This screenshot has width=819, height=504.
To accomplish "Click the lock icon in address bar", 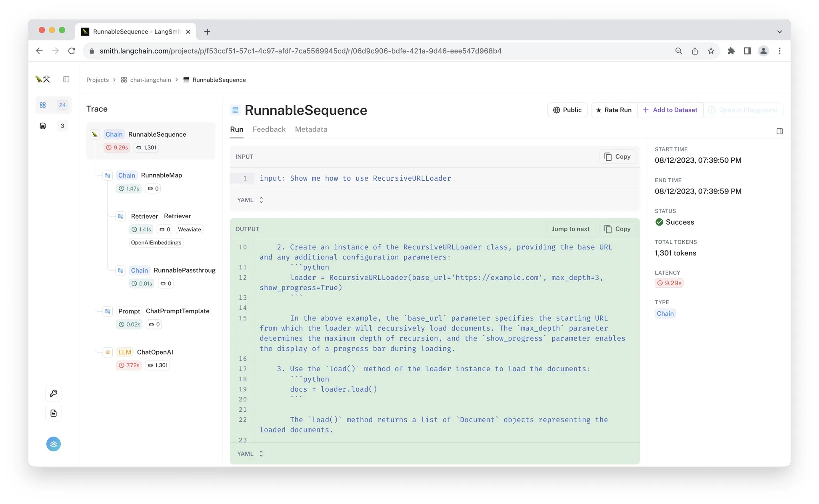I will tap(92, 51).
